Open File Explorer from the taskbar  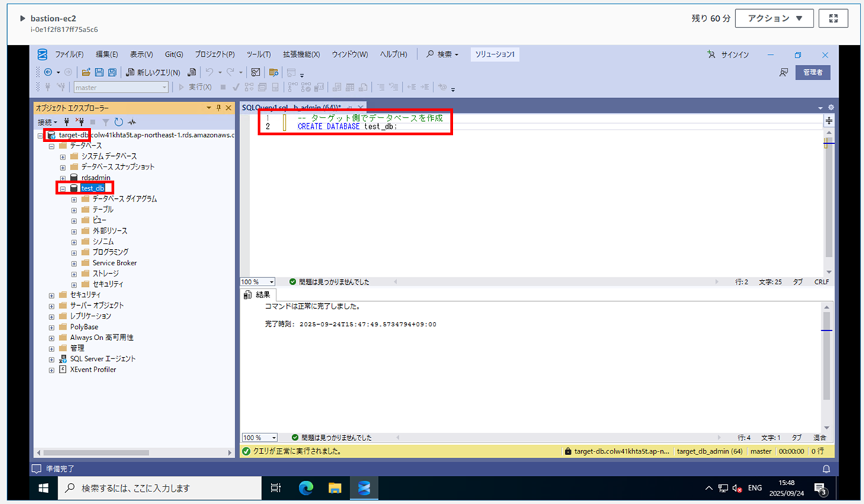[335, 488]
